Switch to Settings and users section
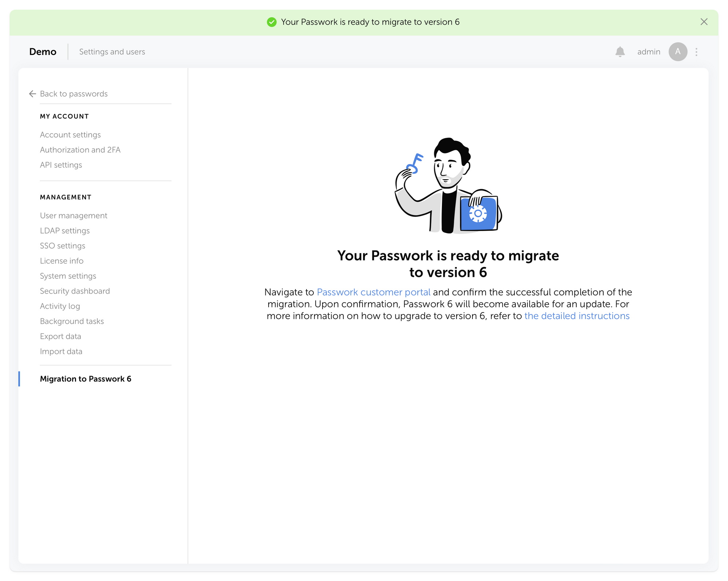Screen dimensions: 728x581 point(112,51)
